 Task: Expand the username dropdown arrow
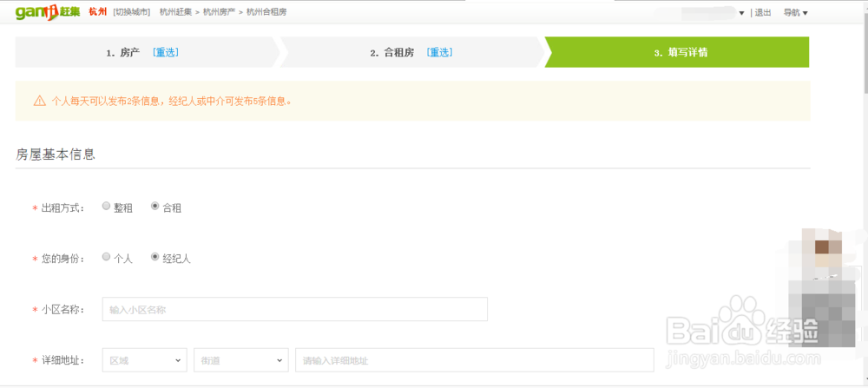point(741,13)
